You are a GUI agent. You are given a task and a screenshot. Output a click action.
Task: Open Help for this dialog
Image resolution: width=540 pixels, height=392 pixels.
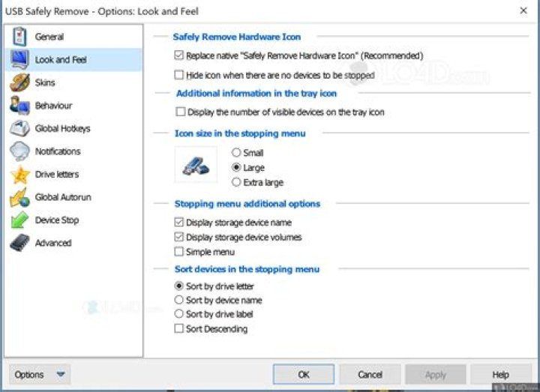tap(501, 375)
